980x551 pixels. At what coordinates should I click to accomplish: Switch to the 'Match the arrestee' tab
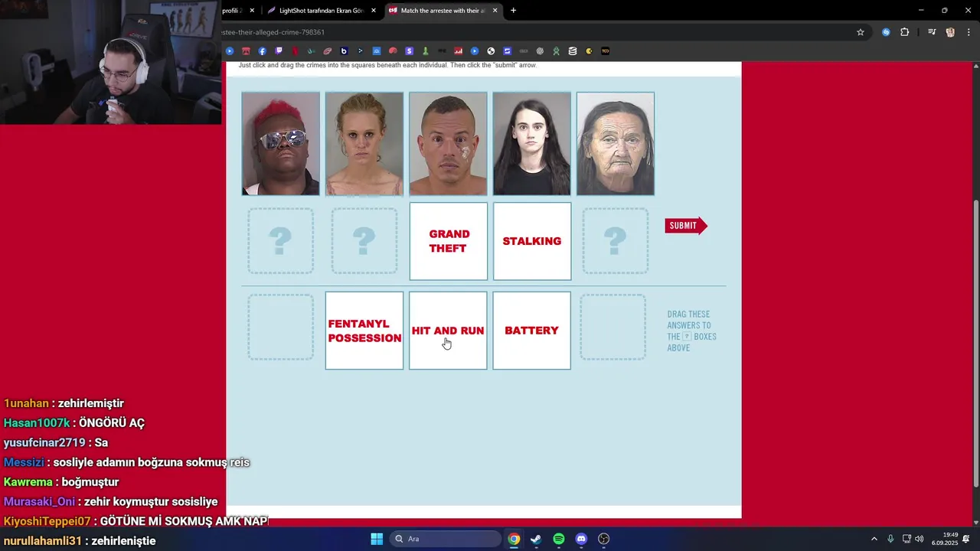443,11
